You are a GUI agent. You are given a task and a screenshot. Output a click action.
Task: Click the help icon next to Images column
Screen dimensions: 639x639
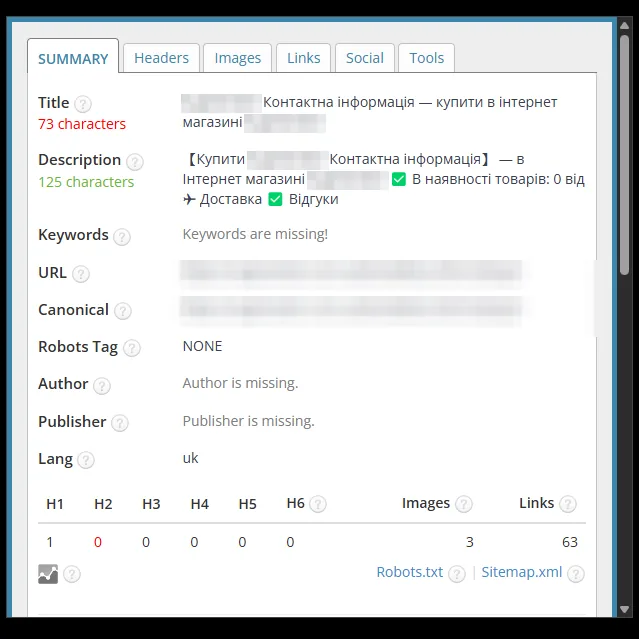[463, 504]
